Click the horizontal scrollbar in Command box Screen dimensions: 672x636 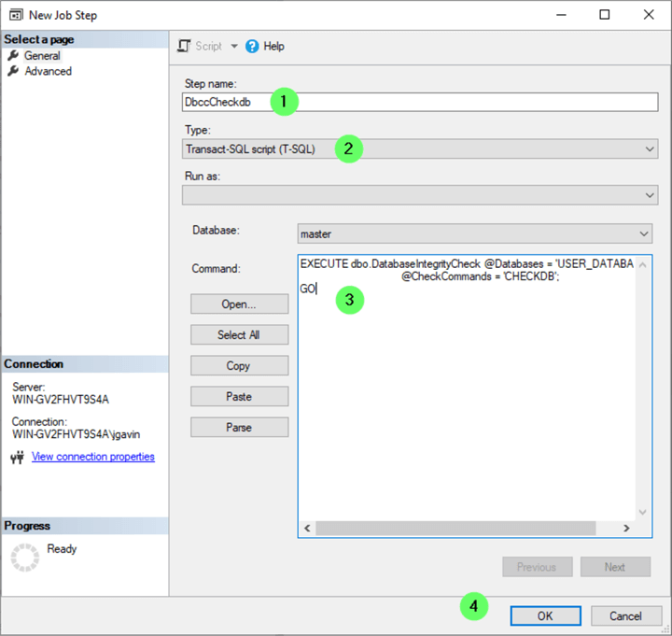(x=455, y=529)
